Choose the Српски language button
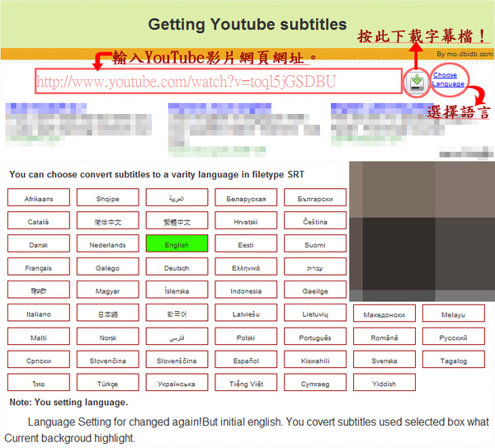Image resolution: width=495 pixels, height=448 pixels. point(39,360)
